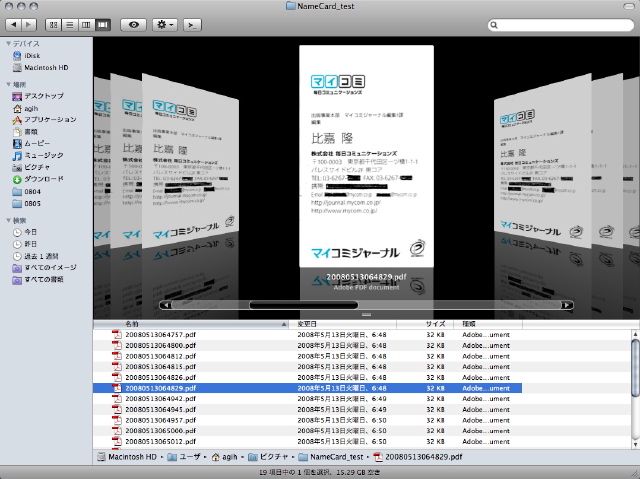Show 今日 saved search
640x479 pixels.
[x=25, y=232]
